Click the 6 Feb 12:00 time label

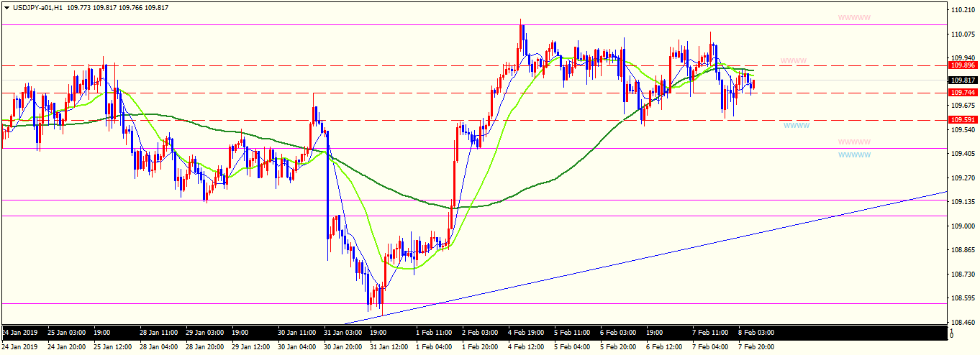click(664, 346)
